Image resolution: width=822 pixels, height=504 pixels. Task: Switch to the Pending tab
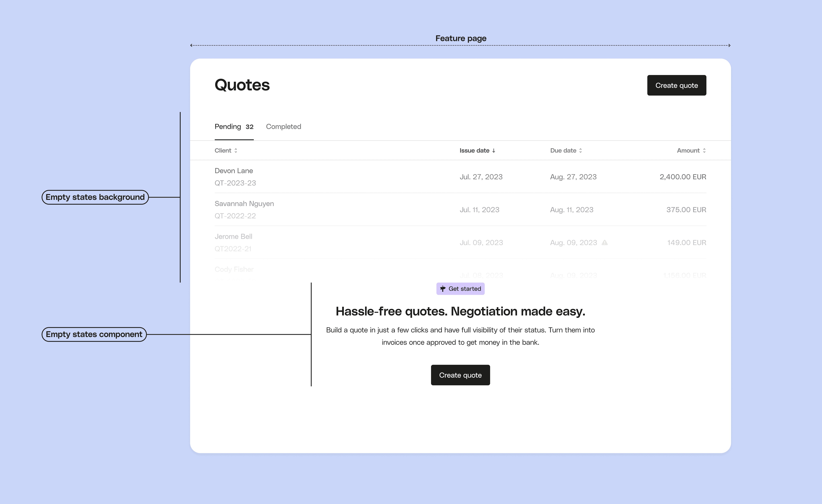pos(228,127)
